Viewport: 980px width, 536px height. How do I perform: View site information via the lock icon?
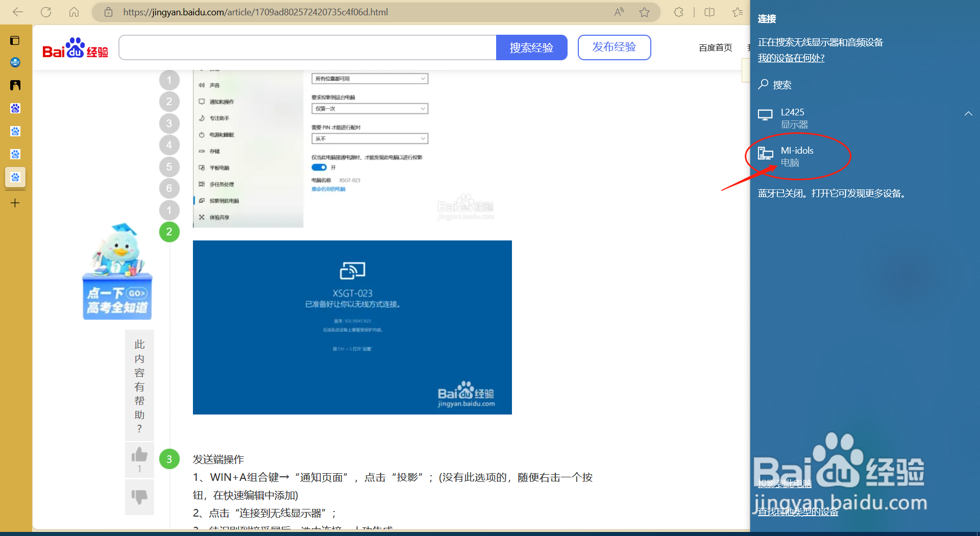pyautogui.click(x=108, y=12)
